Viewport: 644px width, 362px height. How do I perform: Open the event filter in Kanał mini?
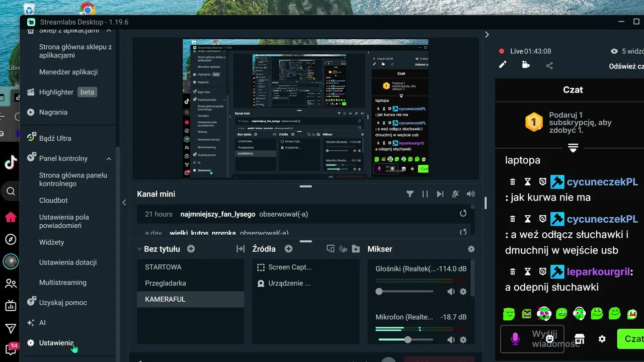pyautogui.click(x=410, y=194)
